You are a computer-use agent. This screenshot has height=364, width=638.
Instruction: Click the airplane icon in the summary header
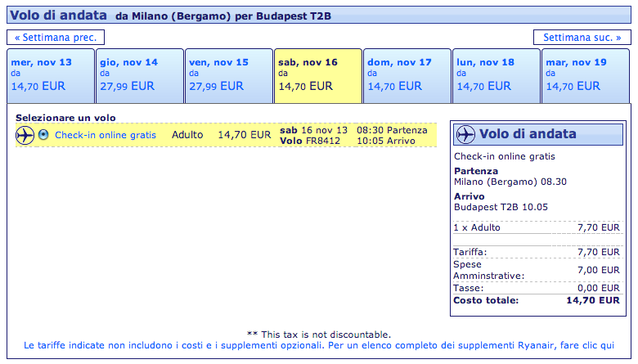[465, 134]
